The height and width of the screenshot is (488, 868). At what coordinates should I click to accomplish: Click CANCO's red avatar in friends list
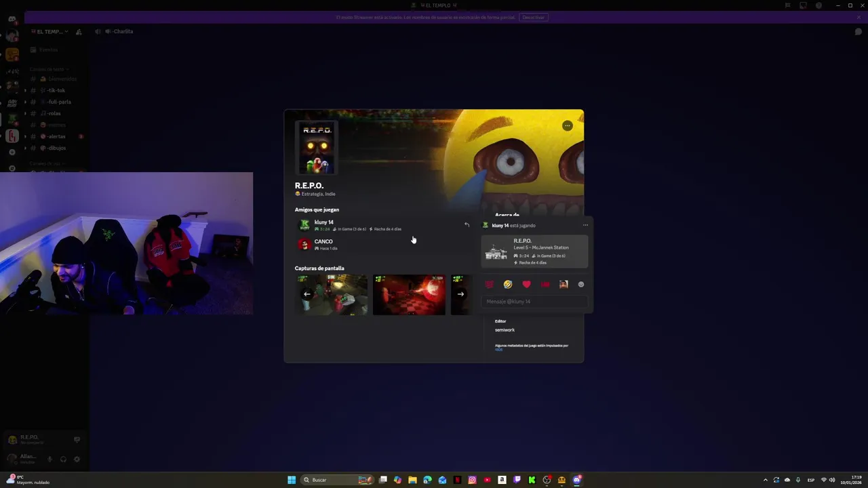coord(304,245)
